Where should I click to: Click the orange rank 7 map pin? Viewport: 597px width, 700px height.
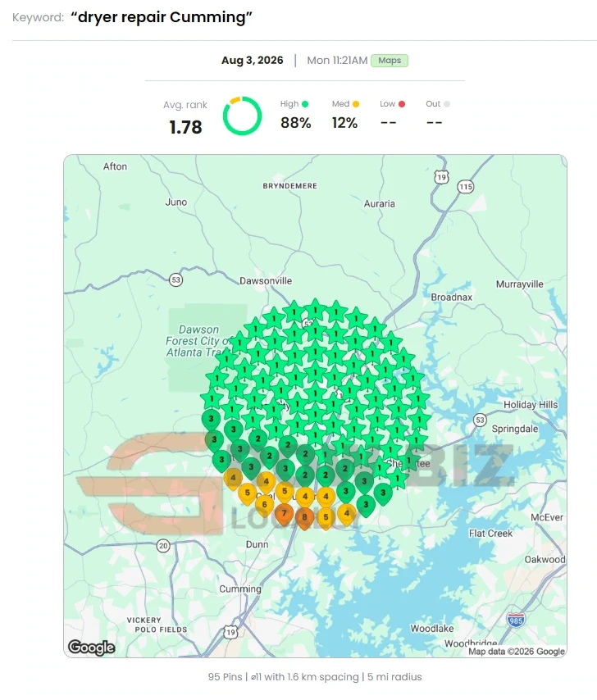(x=284, y=516)
